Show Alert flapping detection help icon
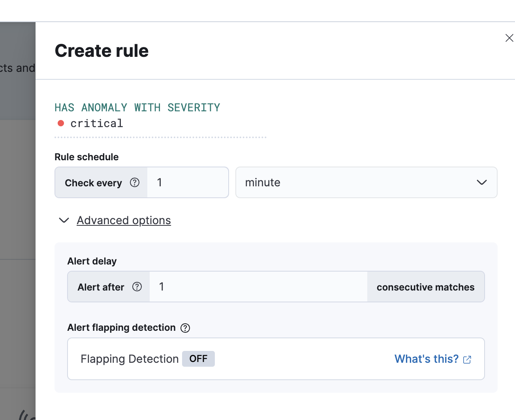The height and width of the screenshot is (420, 515). pyautogui.click(x=185, y=328)
